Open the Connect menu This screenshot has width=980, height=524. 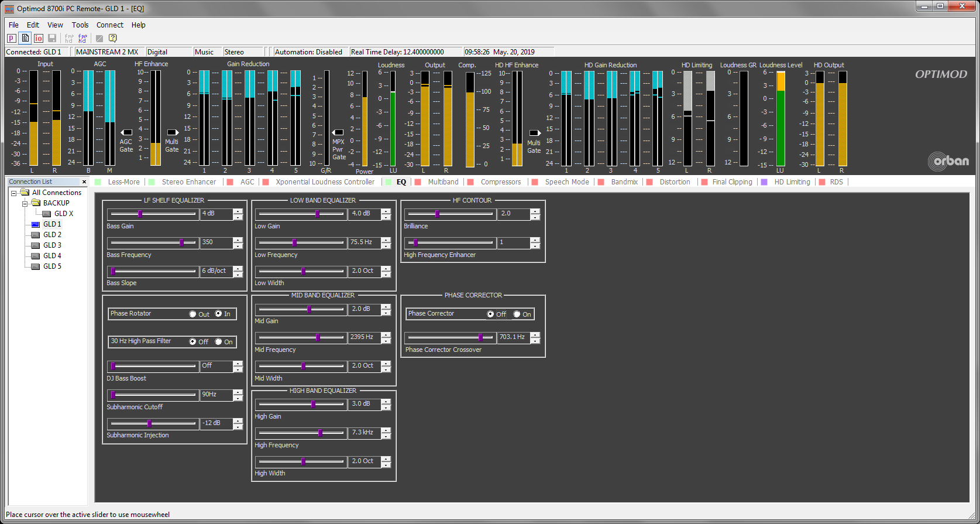pos(110,25)
